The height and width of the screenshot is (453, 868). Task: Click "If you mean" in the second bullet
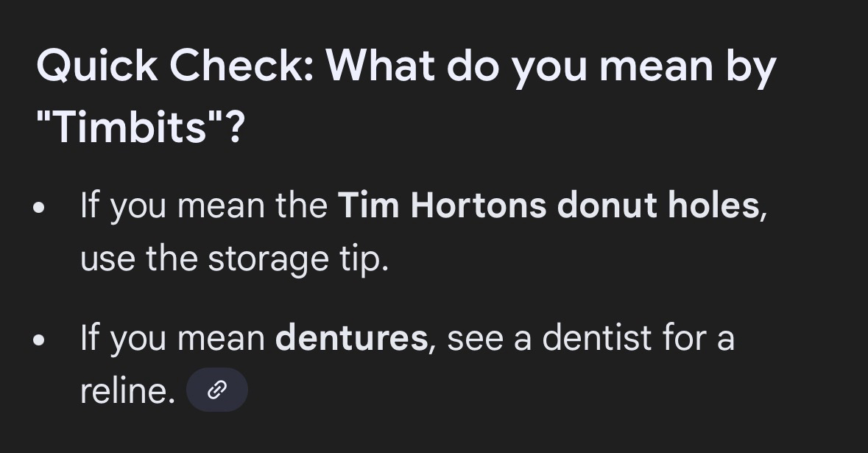pos(172,338)
